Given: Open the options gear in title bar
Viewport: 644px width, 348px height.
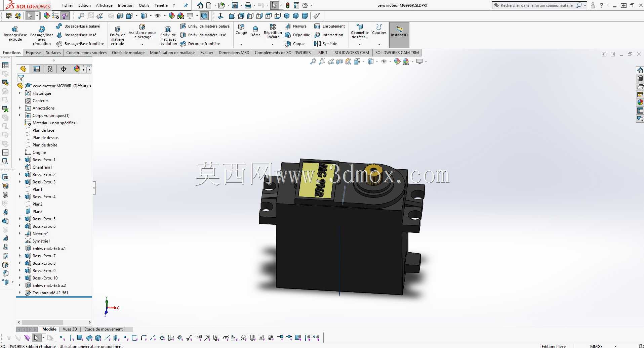Looking at the screenshot, I should (305, 5).
